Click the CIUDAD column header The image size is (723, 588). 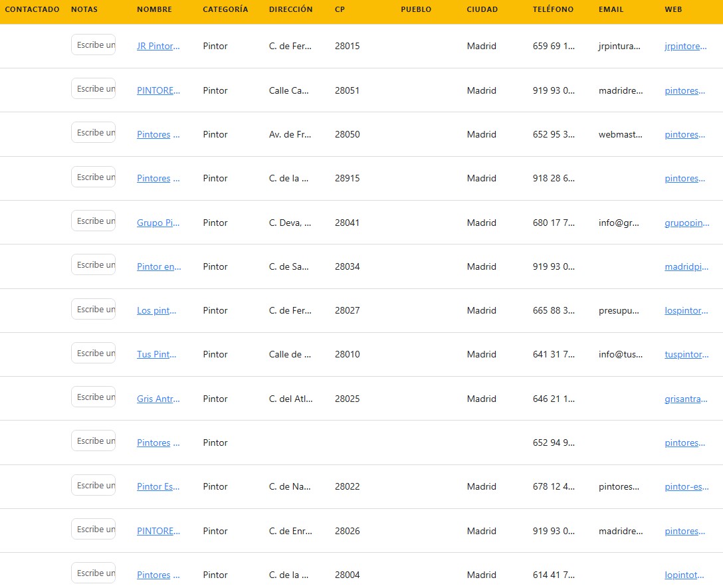[482, 9]
